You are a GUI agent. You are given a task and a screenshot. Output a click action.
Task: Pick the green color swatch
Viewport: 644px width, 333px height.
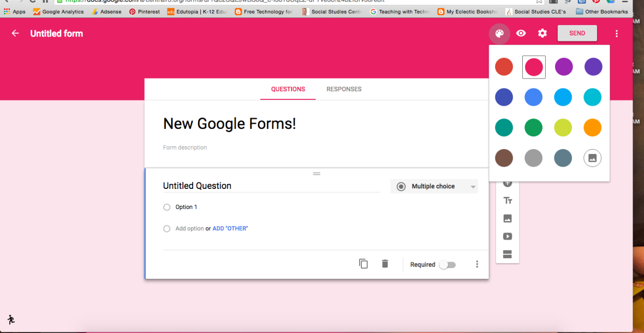pyautogui.click(x=534, y=128)
